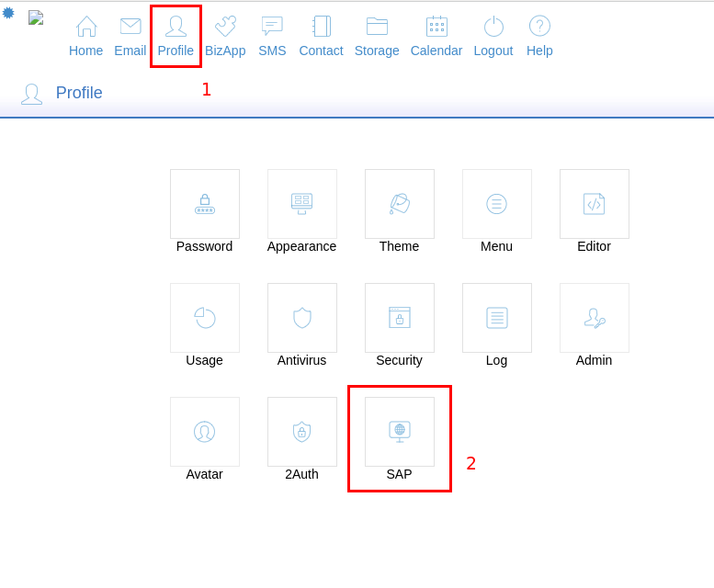Open the Password settings tile

coord(205,204)
